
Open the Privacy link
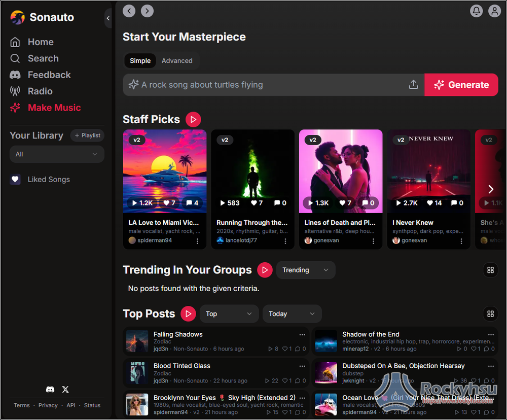(48, 405)
